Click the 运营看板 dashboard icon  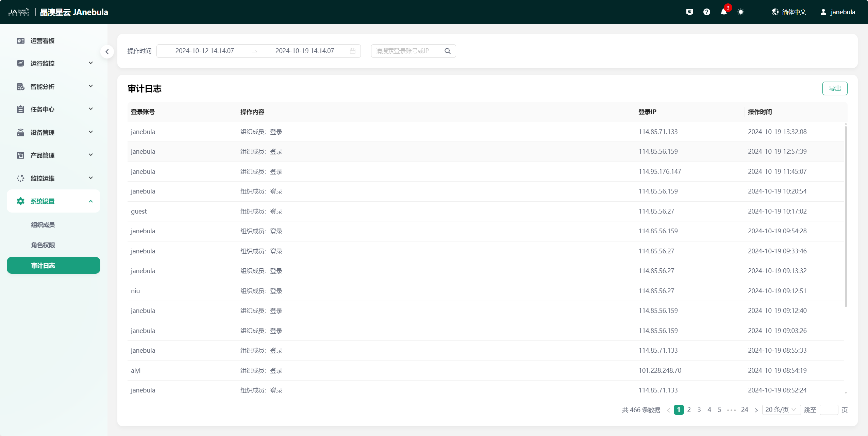tap(20, 41)
